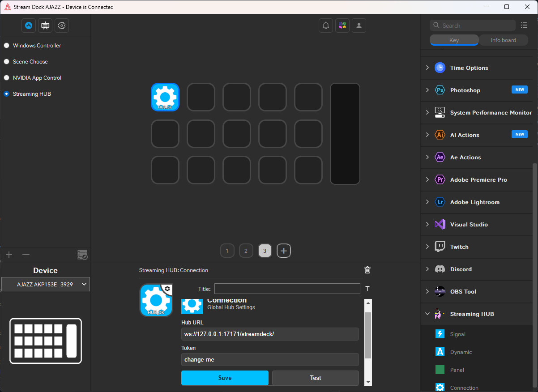Switch to the Key tab
The height and width of the screenshot is (392, 538).
(454, 40)
